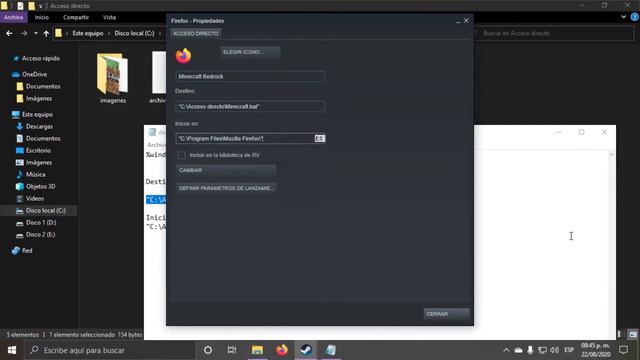Open the taskbar clock and date

click(596, 350)
